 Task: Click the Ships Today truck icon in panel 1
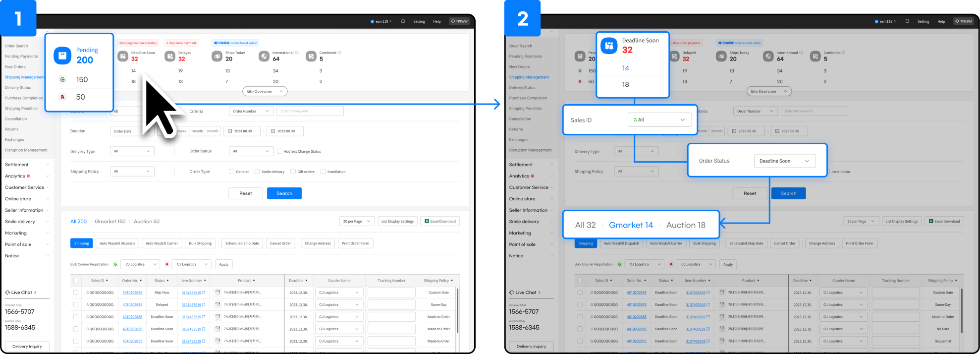tap(217, 57)
